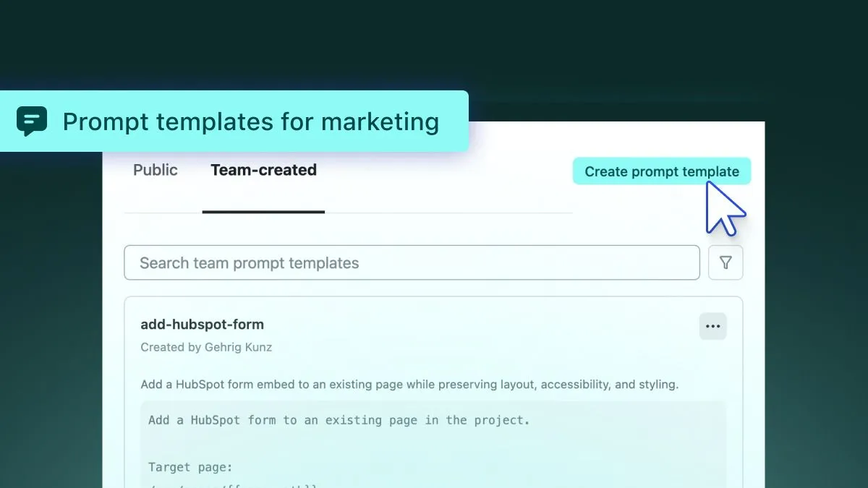Focus the Search team prompt templates field
This screenshot has width=868, height=488.
tap(412, 262)
